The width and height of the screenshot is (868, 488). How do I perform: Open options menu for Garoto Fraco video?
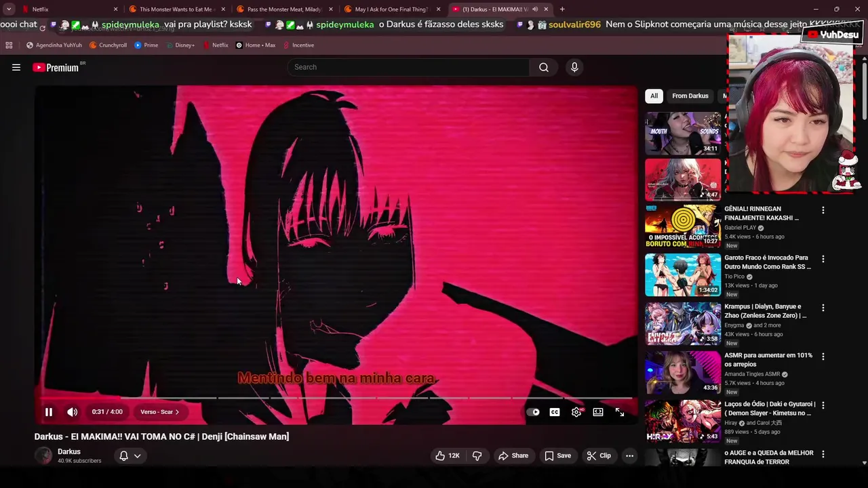pyautogui.click(x=823, y=259)
